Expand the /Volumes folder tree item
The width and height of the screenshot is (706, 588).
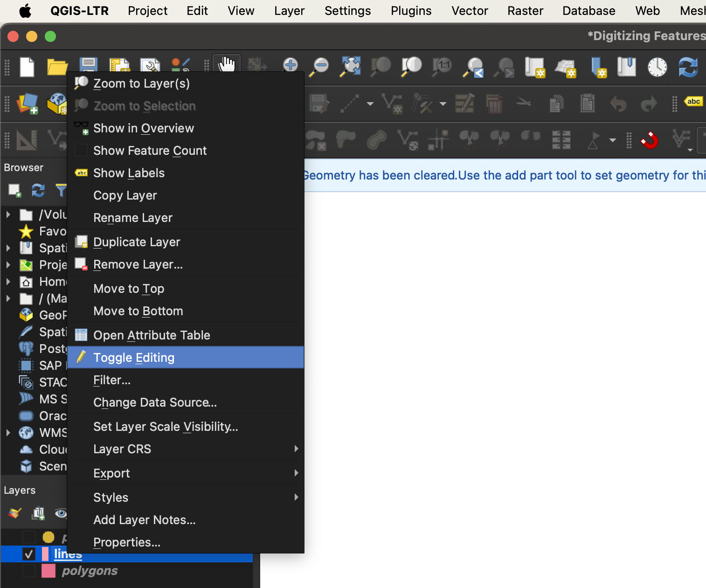tap(8, 214)
